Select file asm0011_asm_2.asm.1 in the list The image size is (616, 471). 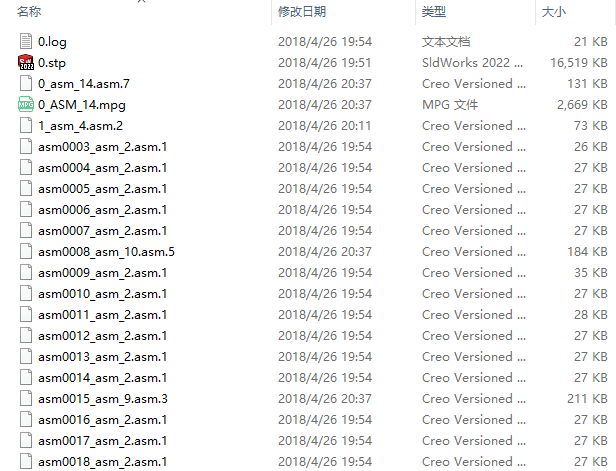[103, 315]
